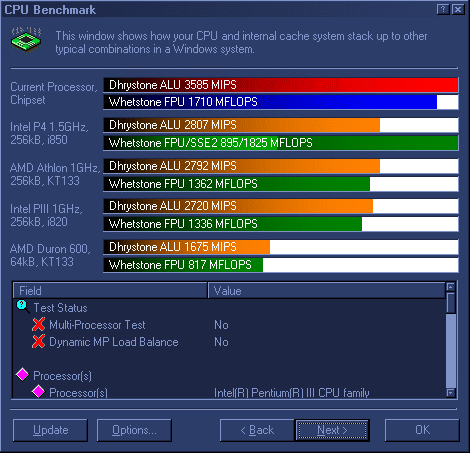The image size is (470, 453).
Task: Click the list scrollbar down arrow
Action: (451, 393)
